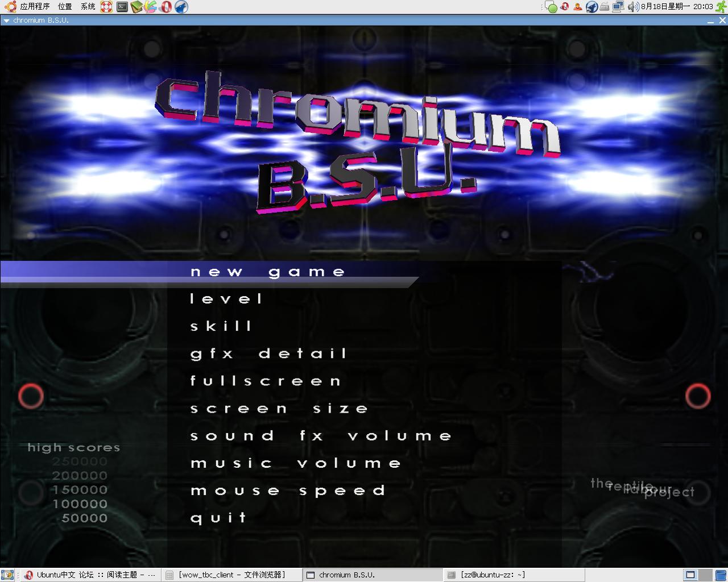Switch to the first workspace in pager

690,575
